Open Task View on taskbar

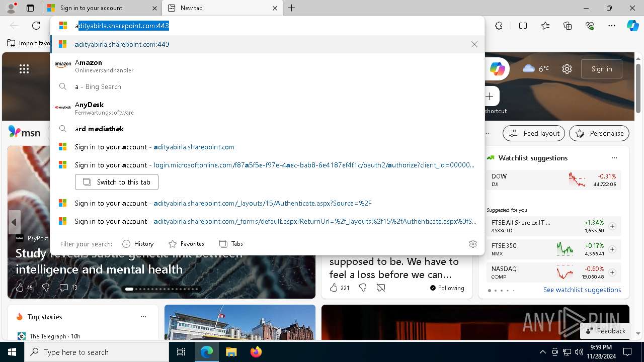[181, 352]
